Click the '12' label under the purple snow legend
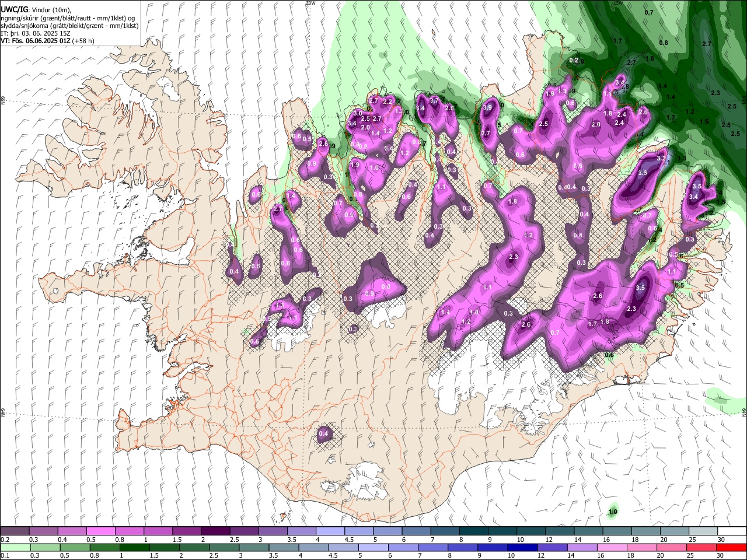 (x=549, y=540)
